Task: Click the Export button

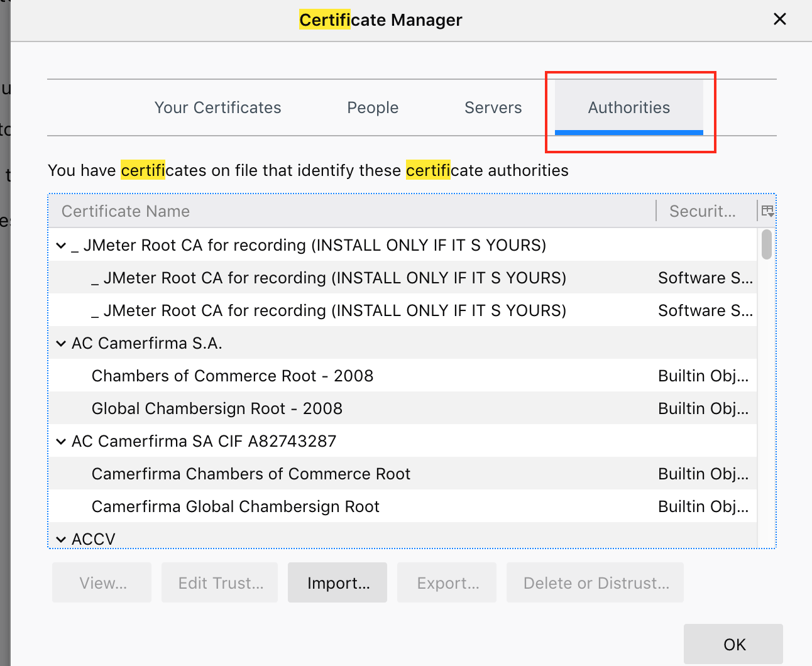Action: [446, 582]
